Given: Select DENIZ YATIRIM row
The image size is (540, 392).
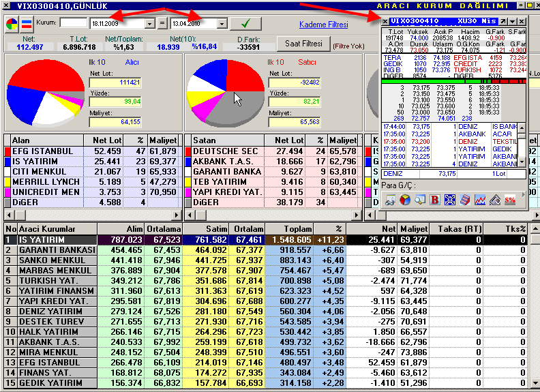Looking at the screenshot, I should [265, 312].
